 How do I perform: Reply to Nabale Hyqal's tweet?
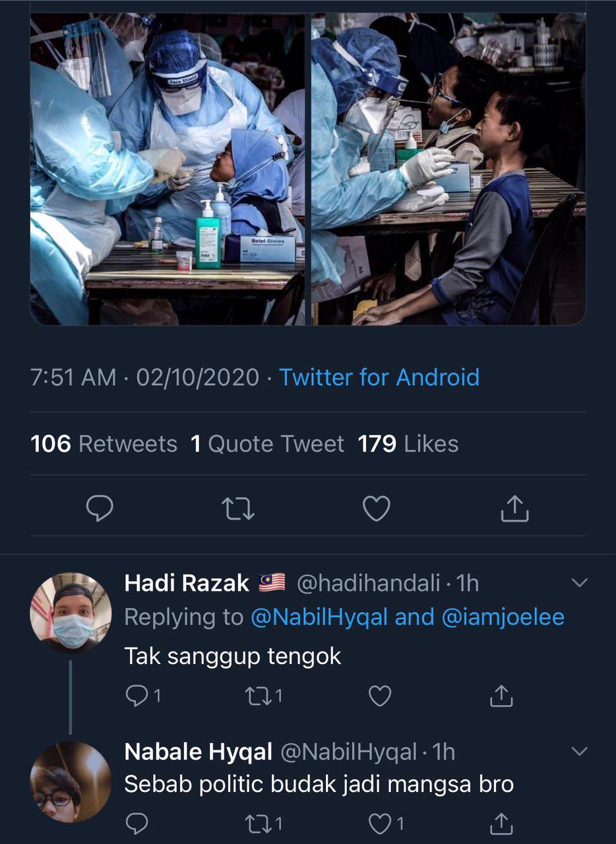(x=137, y=822)
